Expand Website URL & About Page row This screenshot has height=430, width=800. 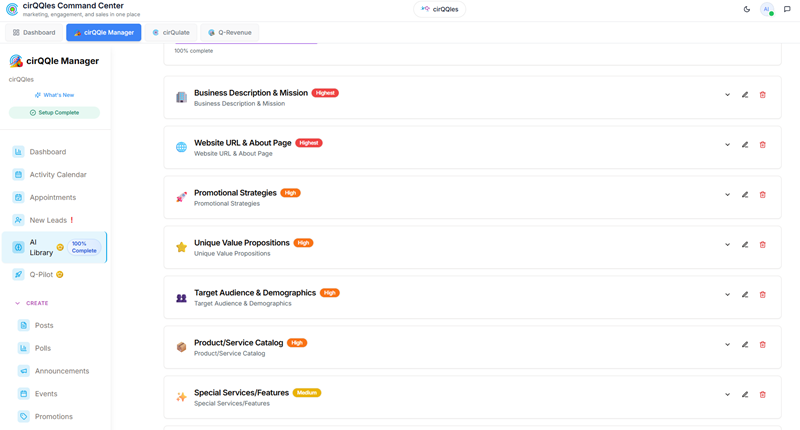pyautogui.click(x=728, y=145)
